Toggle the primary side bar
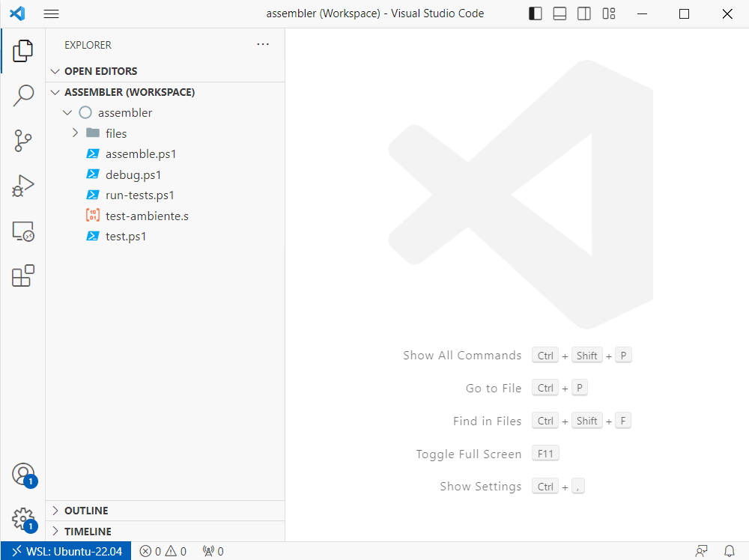The width and height of the screenshot is (749, 560). pos(536,13)
